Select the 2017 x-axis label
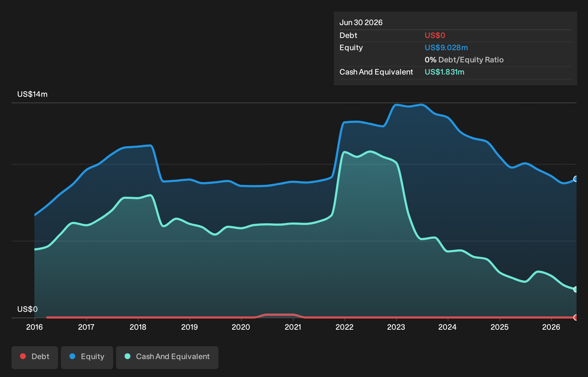 point(86,327)
